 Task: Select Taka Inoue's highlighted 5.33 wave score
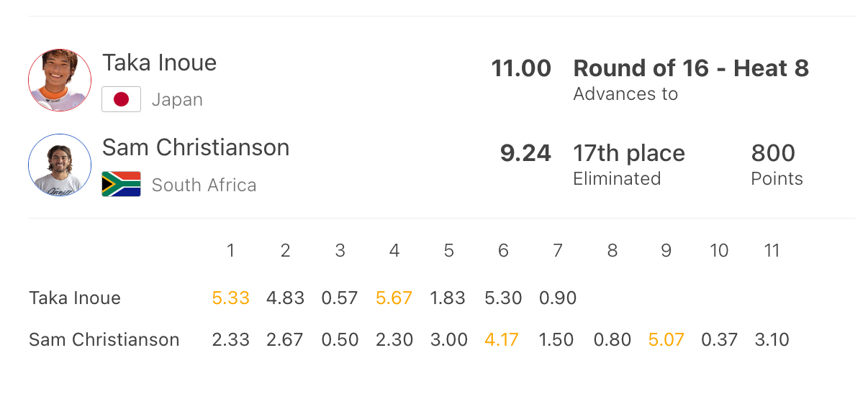tap(230, 298)
